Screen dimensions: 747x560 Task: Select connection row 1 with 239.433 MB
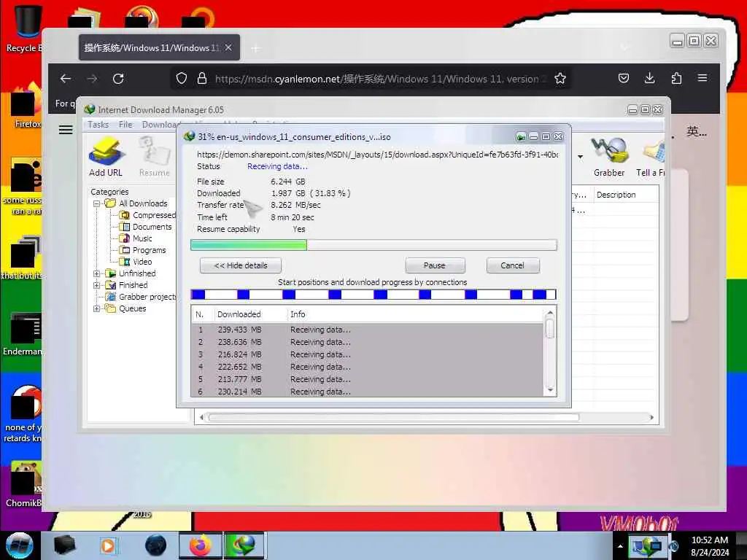coord(367,330)
